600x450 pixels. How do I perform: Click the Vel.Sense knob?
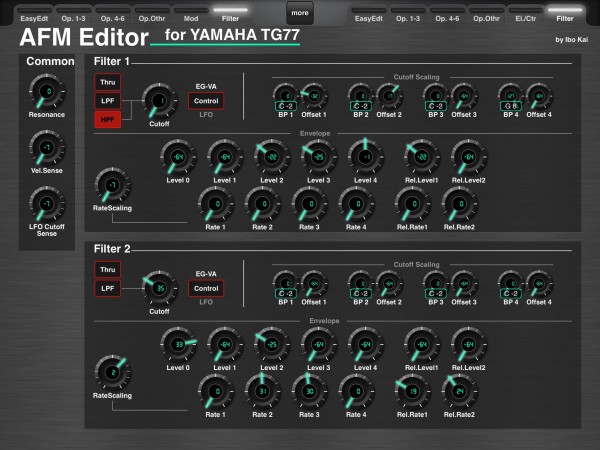point(47,148)
